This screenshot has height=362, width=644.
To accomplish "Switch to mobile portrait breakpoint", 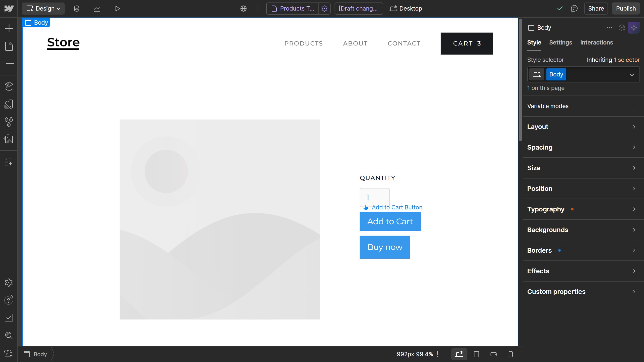I will pyautogui.click(x=510, y=354).
